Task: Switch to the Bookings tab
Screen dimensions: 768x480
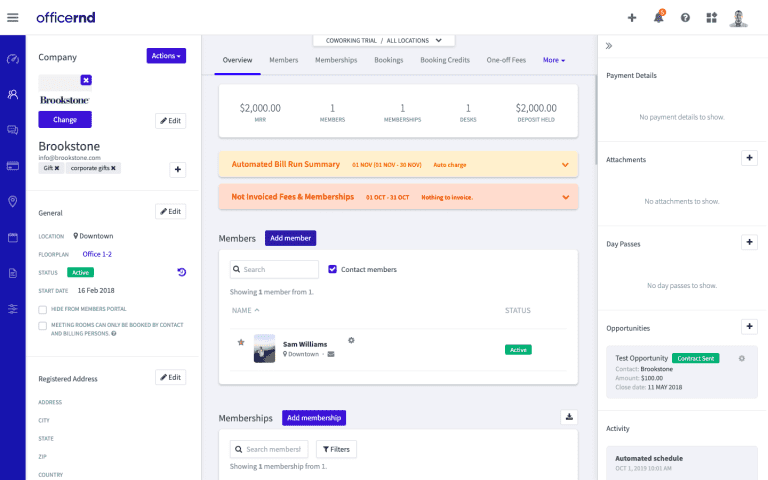Action: point(389,60)
